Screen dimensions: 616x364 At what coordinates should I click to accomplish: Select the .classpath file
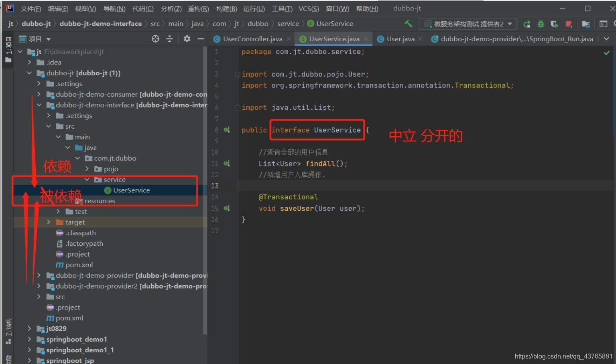tap(81, 233)
